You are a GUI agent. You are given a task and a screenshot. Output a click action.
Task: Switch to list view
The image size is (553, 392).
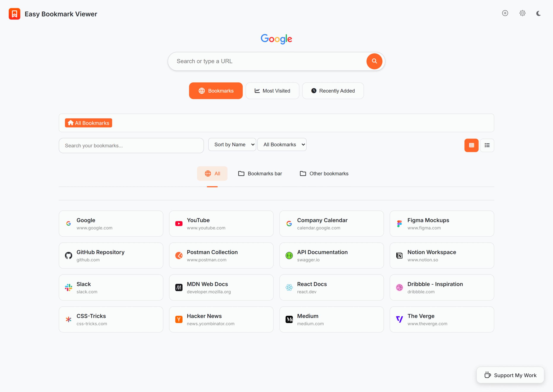487,145
